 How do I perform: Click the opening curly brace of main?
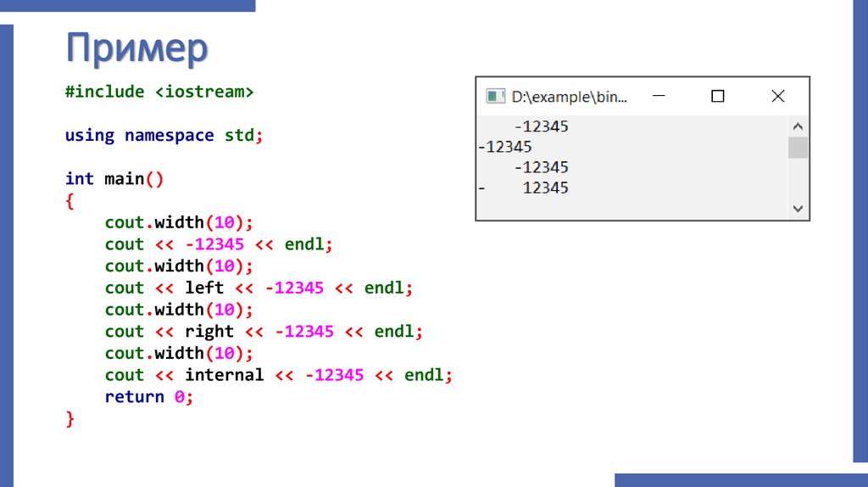pyautogui.click(x=70, y=200)
